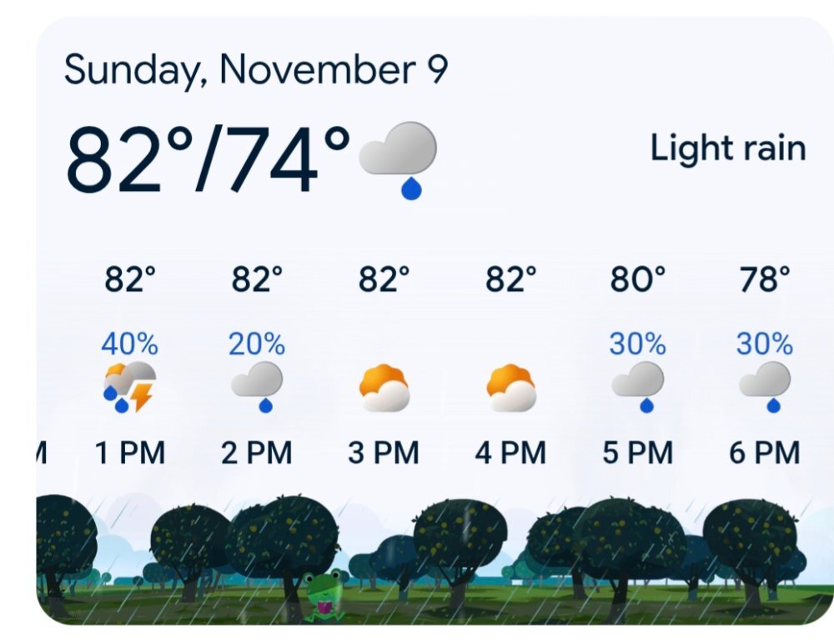Screen dimensions: 834x644
Task: Select the 20% precipitation chance at 2 PM
Action: pos(257,343)
